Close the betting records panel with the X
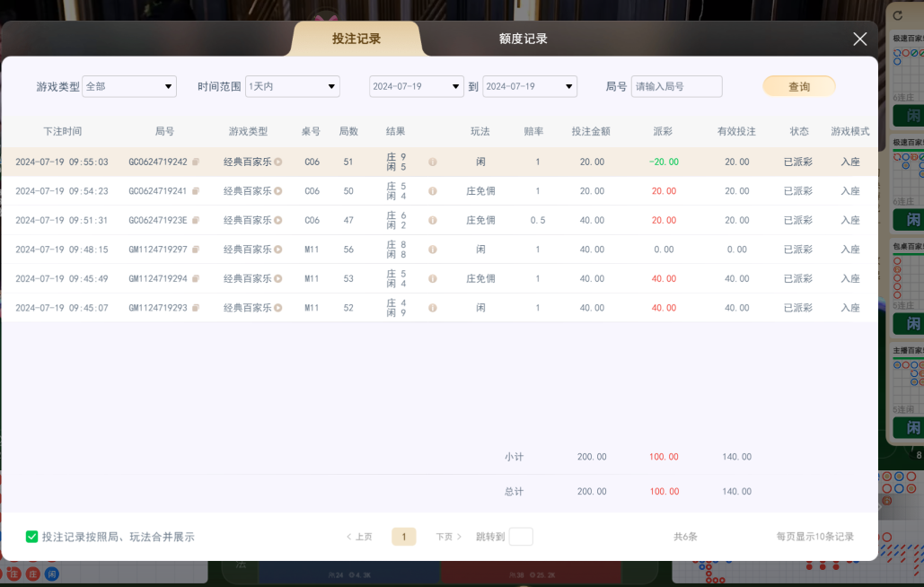This screenshot has width=924, height=587. [858, 39]
